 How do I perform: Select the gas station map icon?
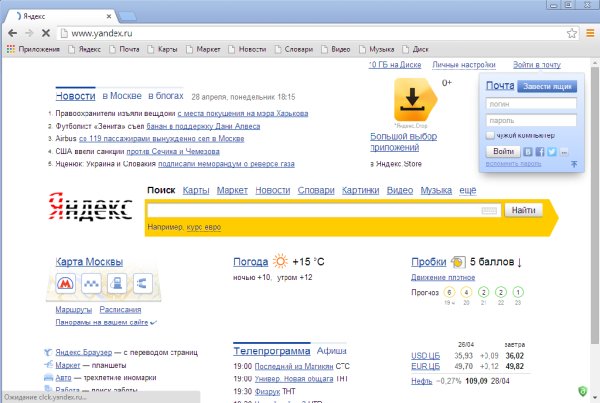pyautogui.click(x=117, y=284)
